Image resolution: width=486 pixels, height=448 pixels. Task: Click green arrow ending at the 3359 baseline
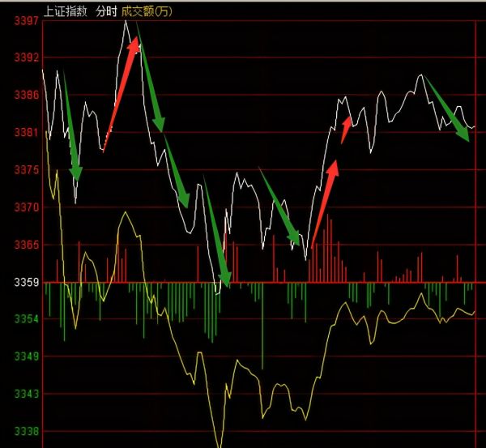point(216,235)
